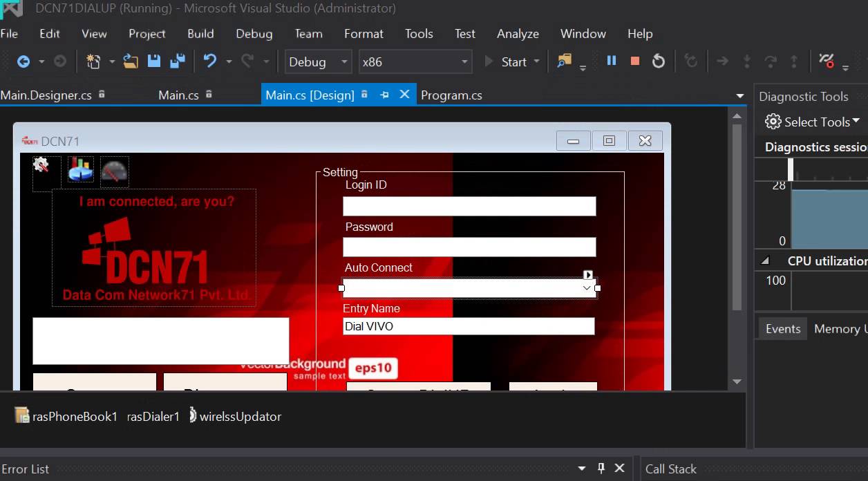Stop debugging with the red square

634,61
